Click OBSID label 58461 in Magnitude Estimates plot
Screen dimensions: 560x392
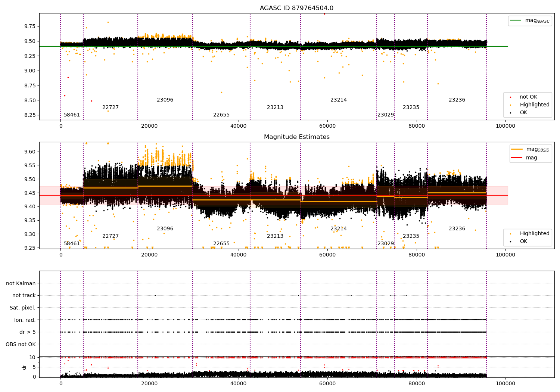click(72, 244)
